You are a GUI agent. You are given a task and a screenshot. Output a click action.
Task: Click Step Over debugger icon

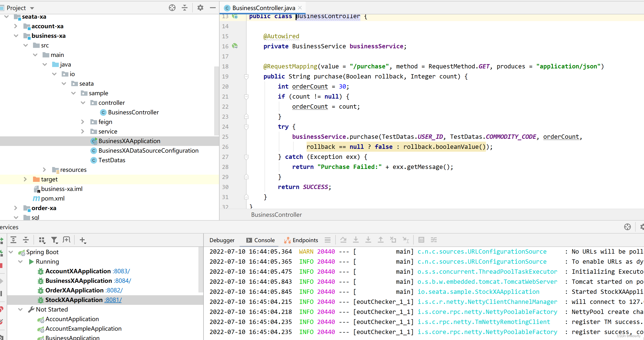coord(343,240)
